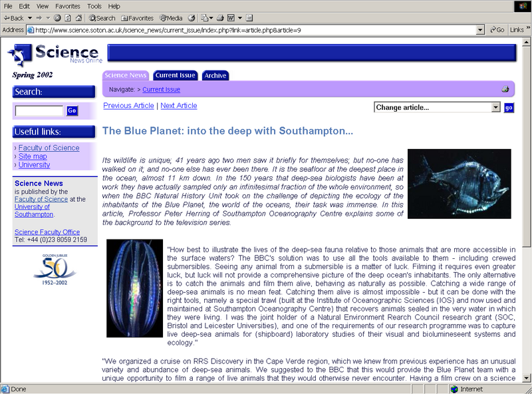Click the Edit with Word icon
Image resolution: width=532 pixels, height=394 pixels.
click(231, 18)
